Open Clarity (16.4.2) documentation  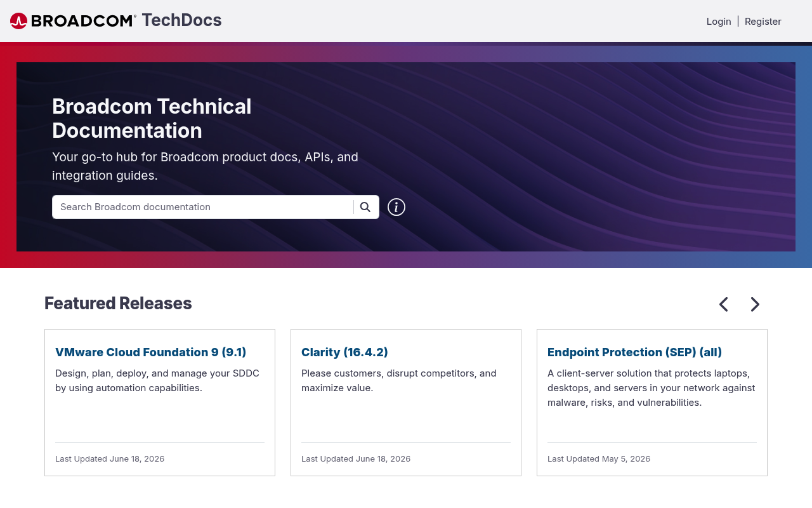point(344,352)
